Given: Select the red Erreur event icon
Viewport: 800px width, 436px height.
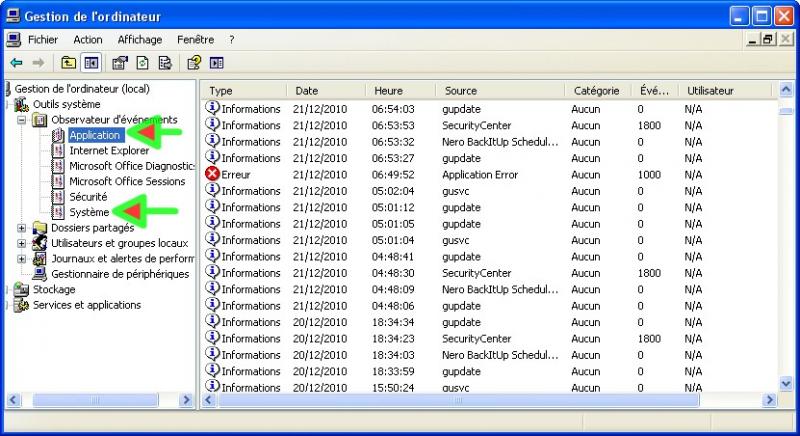Looking at the screenshot, I should coord(212,174).
